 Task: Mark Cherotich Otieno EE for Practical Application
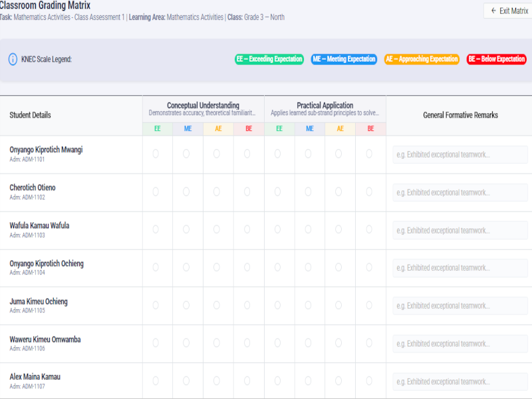[x=277, y=192]
